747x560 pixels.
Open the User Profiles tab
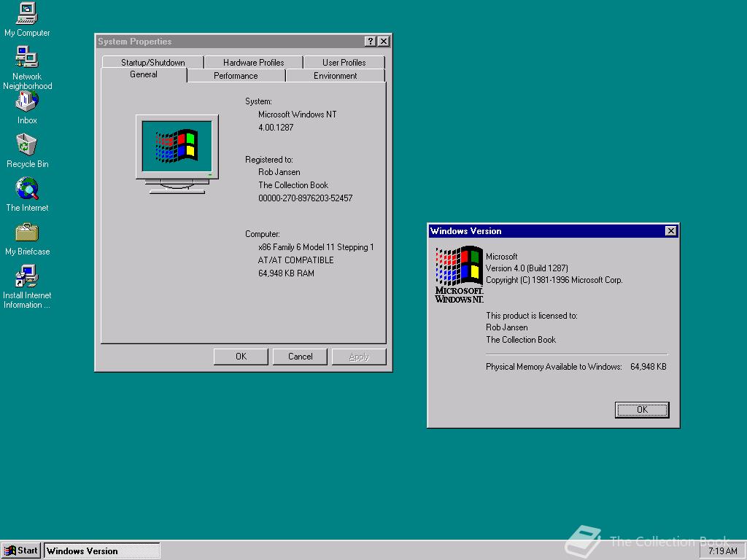344,63
